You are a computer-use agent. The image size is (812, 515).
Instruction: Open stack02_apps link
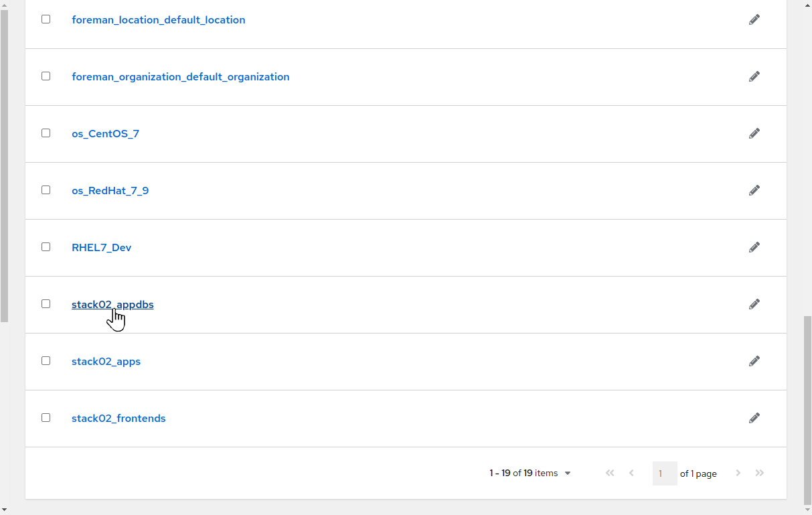(x=106, y=362)
